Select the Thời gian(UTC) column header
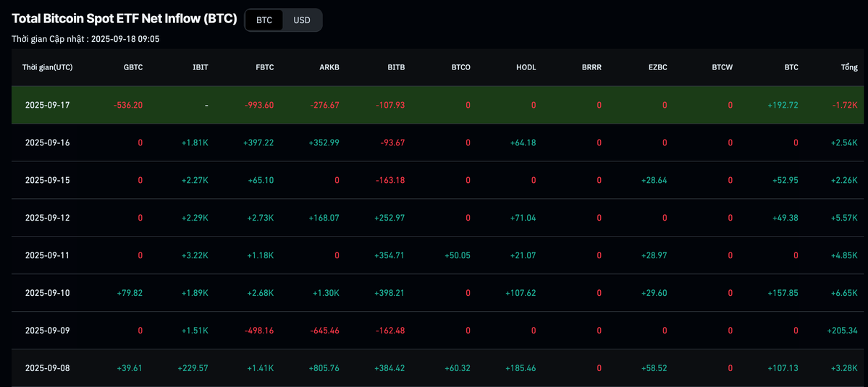Image resolution: width=868 pixels, height=387 pixels. [47, 67]
